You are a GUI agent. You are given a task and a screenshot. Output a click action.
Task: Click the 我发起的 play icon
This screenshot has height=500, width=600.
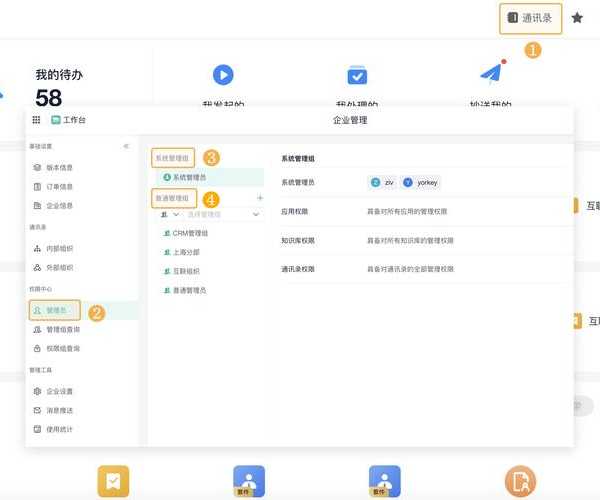(223, 75)
